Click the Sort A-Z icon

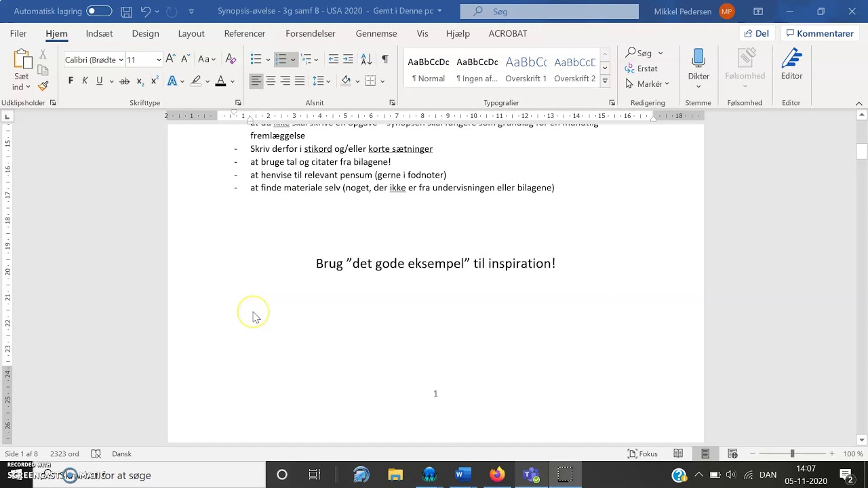coord(366,60)
